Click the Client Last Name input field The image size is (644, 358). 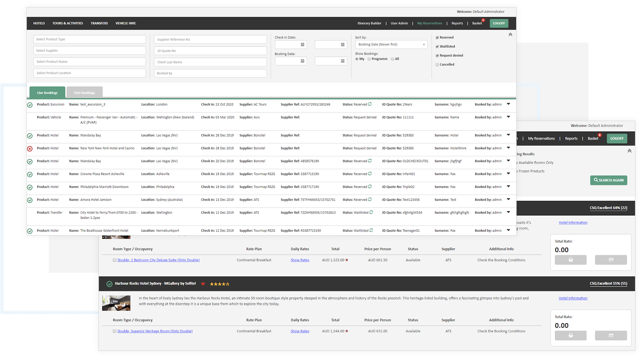coord(211,62)
